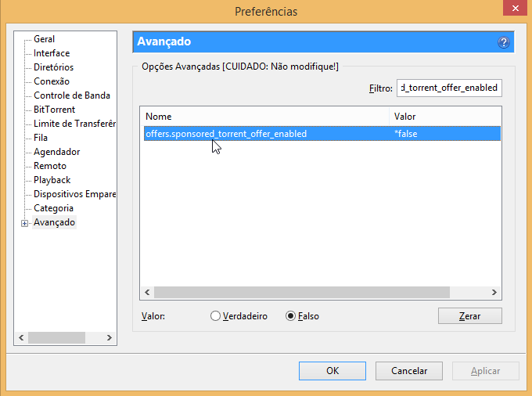Select the Avançado tree entry
Screen dimensions: 532x396
54,222
